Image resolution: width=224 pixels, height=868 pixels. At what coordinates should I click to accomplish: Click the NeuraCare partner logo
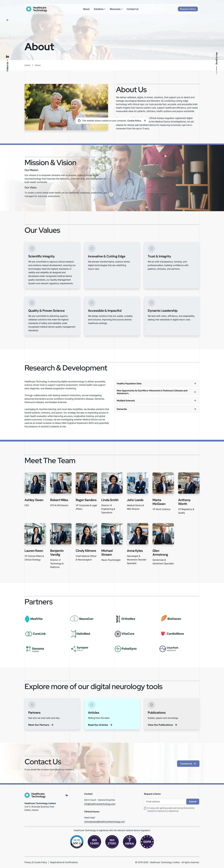pos(82,619)
